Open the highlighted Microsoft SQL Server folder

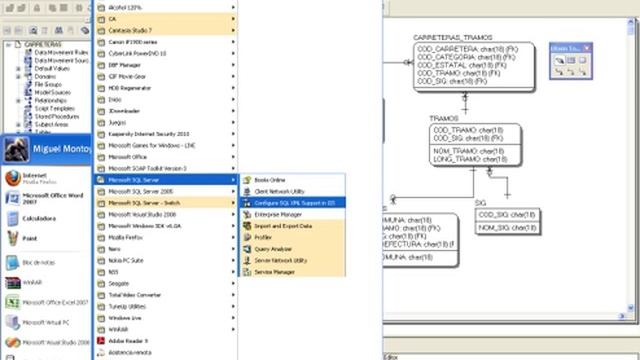pos(166,180)
